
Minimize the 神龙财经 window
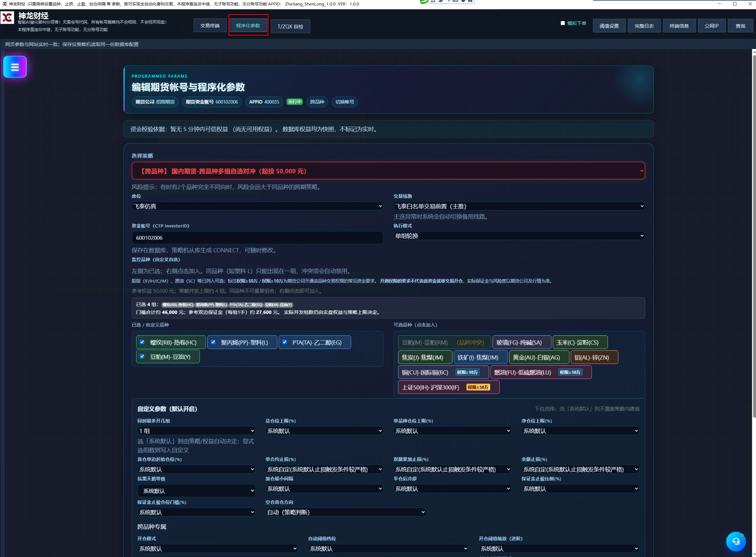pos(719,4)
